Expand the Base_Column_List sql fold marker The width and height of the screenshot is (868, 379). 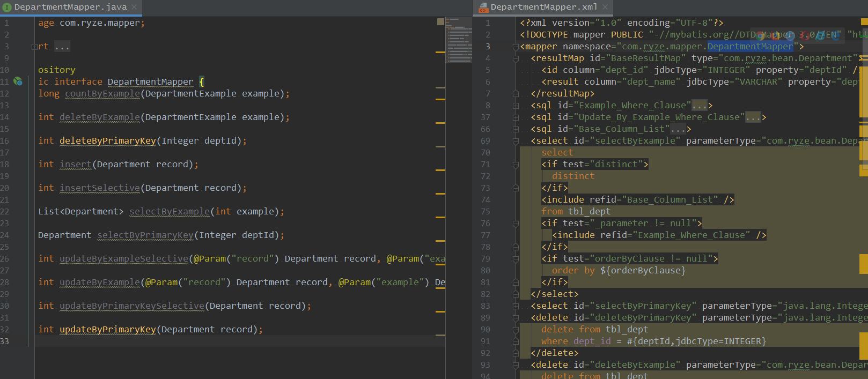[516, 129]
